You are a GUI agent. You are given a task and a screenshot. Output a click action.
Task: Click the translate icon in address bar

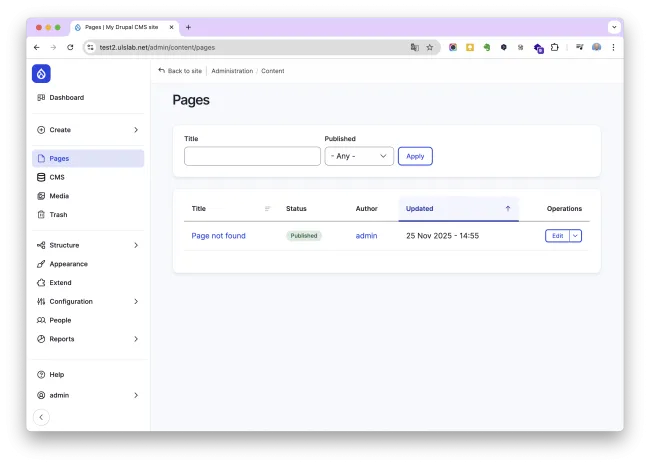click(415, 47)
